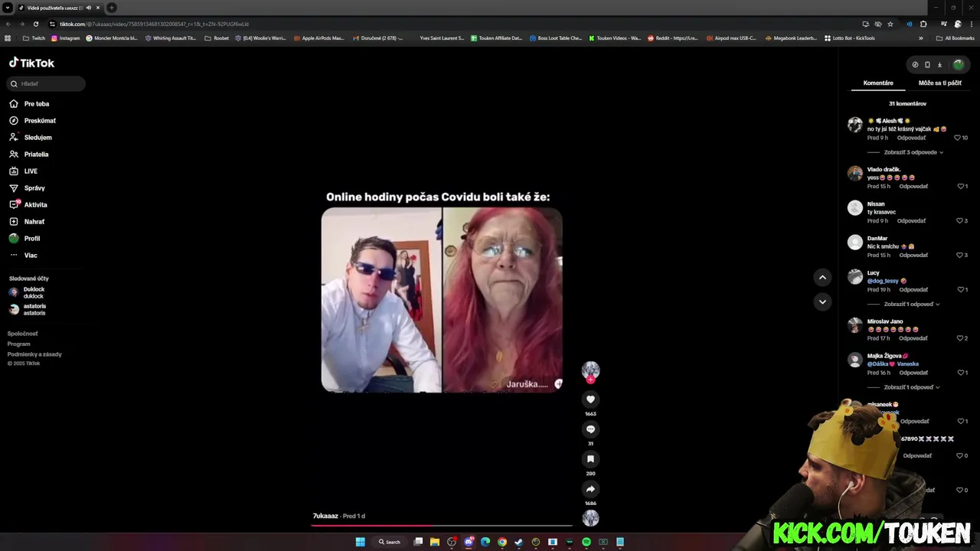
Task: Go to the next video with down arrow
Action: pyautogui.click(x=822, y=302)
